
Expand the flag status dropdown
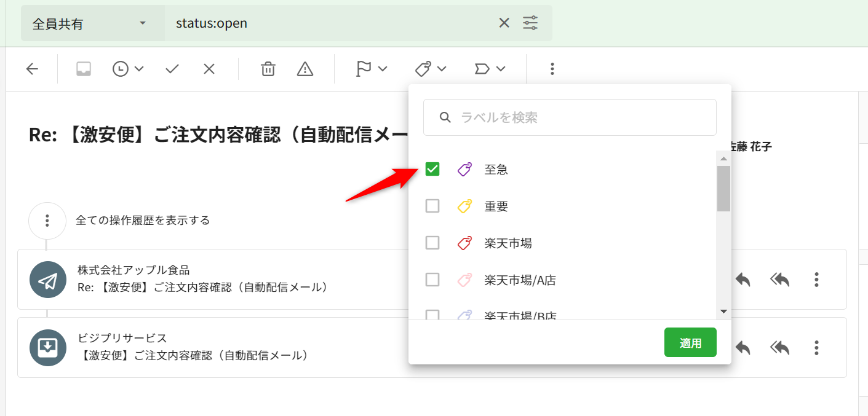(372, 69)
